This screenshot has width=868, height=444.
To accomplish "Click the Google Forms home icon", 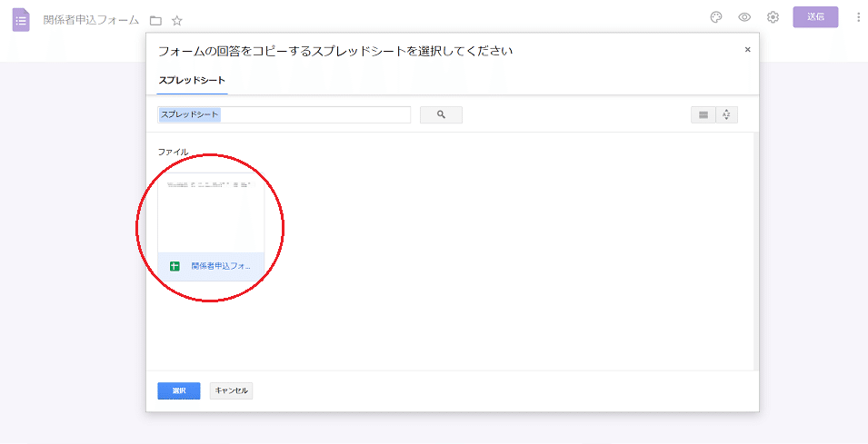I will (x=21, y=20).
